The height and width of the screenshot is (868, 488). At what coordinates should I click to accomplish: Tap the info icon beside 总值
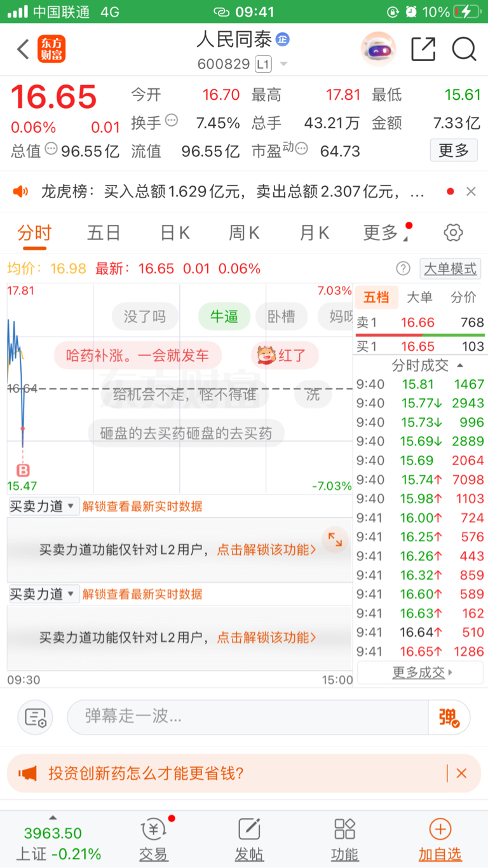pyautogui.click(x=51, y=149)
